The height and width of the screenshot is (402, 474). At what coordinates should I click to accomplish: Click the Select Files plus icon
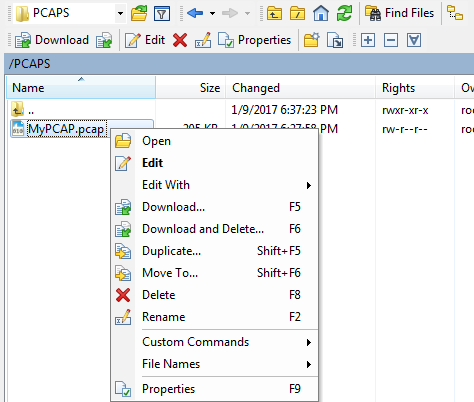coord(368,40)
